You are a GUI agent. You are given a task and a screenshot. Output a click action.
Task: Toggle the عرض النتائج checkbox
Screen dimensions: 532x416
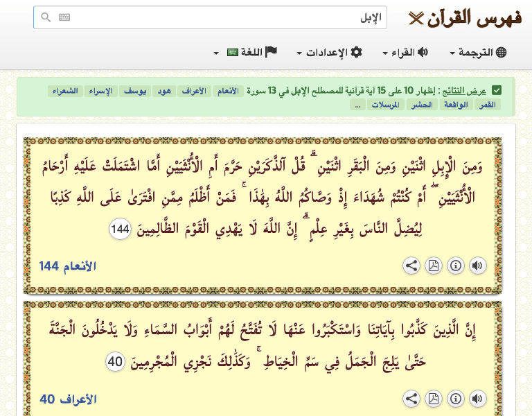[497, 91]
